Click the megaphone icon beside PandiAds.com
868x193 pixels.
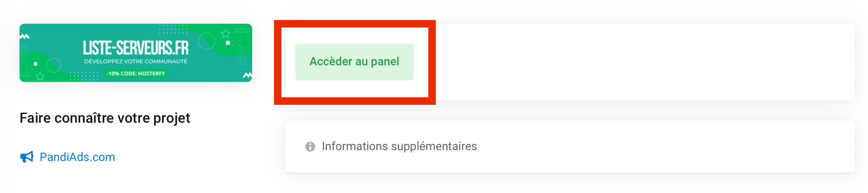[x=27, y=157]
